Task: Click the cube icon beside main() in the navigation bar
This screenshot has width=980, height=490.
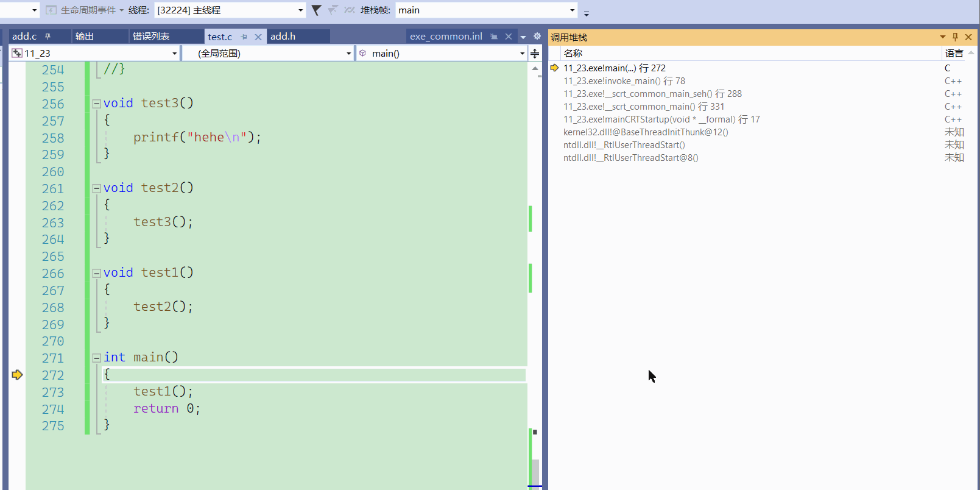Action: [x=362, y=53]
